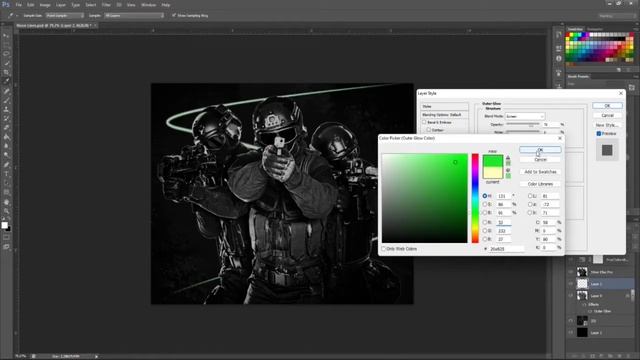The height and width of the screenshot is (360, 640).
Task: Open the Window menu
Action: [x=149, y=5]
